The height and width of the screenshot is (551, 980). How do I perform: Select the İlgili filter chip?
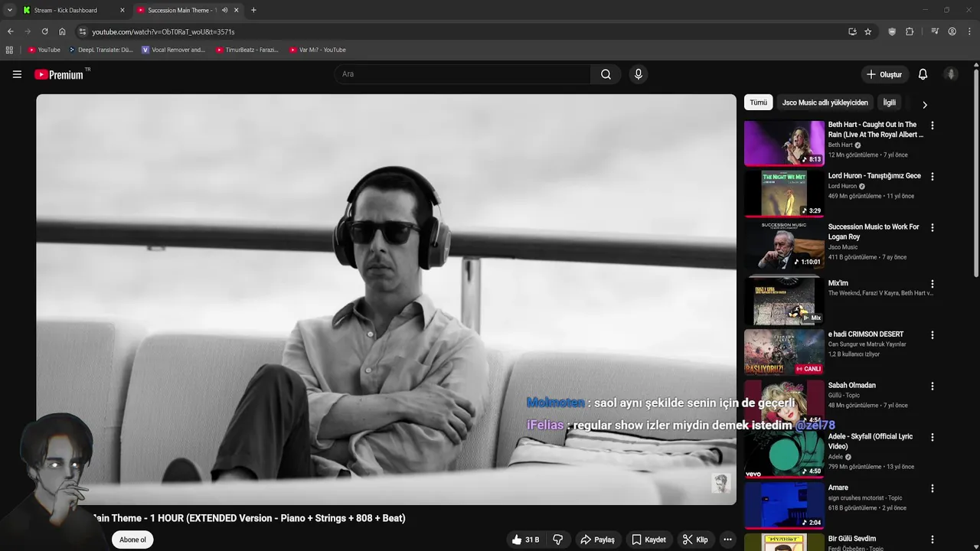tap(889, 103)
